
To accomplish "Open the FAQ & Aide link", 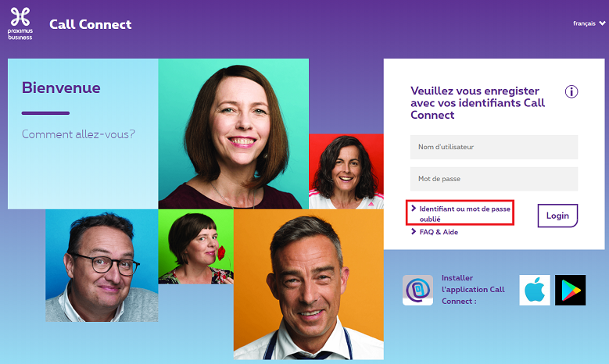I will coord(438,232).
